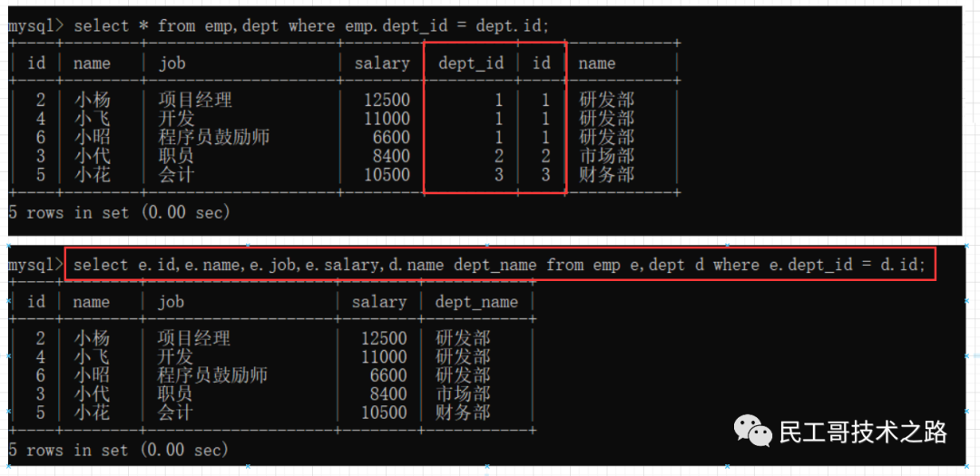Image resolution: width=980 pixels, height=476 pixels.
Task: Click 研发部 in 小昭's row of select * result
Action: 606,137
